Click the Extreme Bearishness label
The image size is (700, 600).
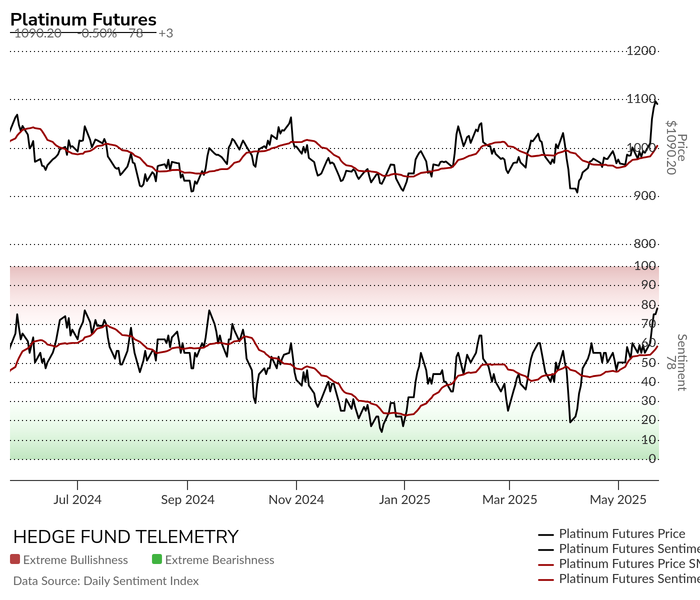219,560
